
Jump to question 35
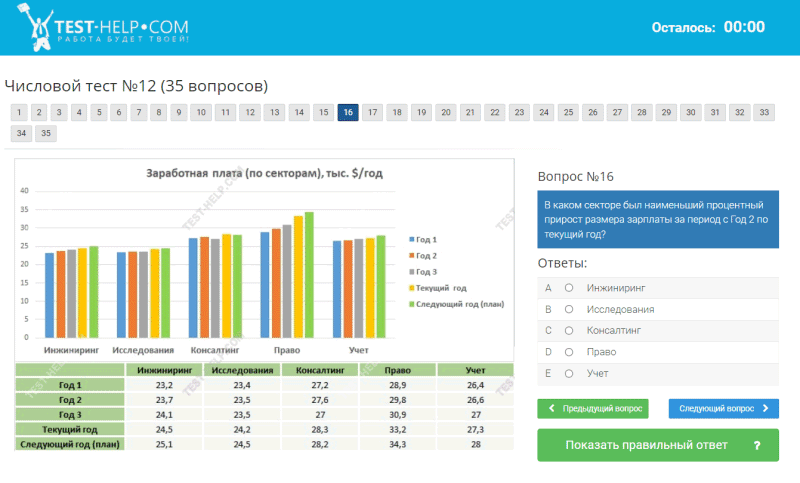pyautogui.click(x=46, y=132)
